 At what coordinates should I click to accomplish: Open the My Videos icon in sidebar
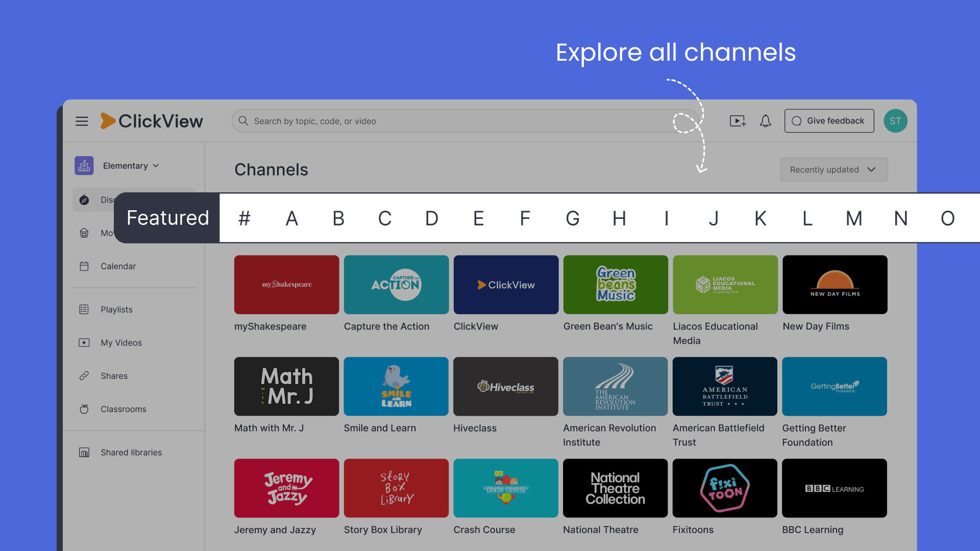point(84,343)
